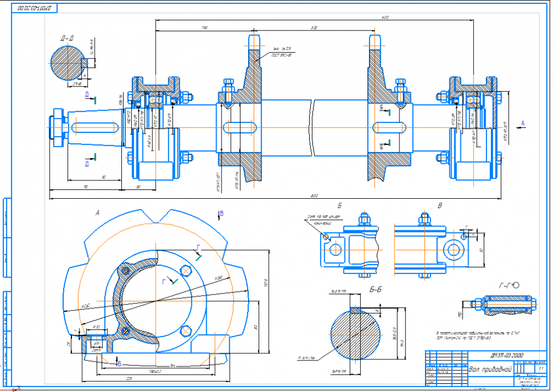Click the 'Вал приводной' title text

coord(490,369)
